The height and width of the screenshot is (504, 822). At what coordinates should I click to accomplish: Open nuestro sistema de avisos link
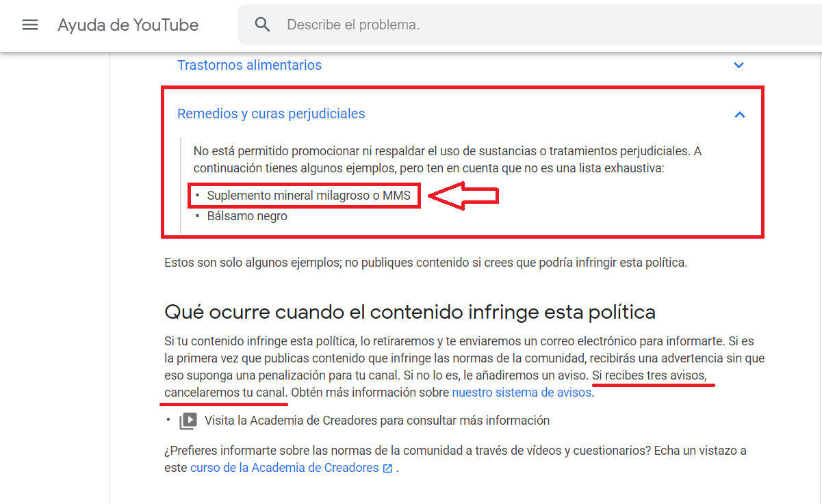(522, 393)
